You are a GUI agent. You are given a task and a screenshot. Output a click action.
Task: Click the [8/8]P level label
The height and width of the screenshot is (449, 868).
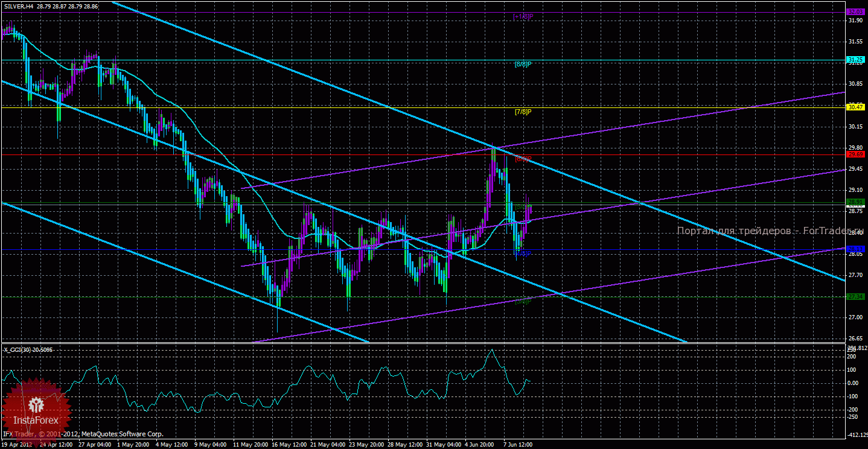click(523, 64)
